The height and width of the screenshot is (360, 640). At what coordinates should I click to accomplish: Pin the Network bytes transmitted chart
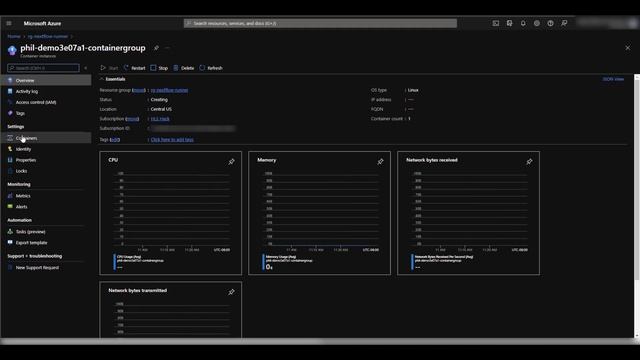tap(231, 292)
